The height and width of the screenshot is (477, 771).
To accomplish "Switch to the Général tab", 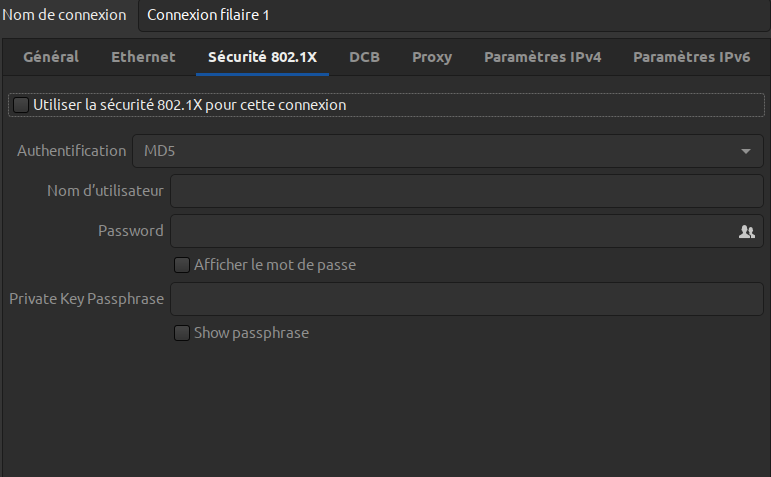I will [51, 57].
